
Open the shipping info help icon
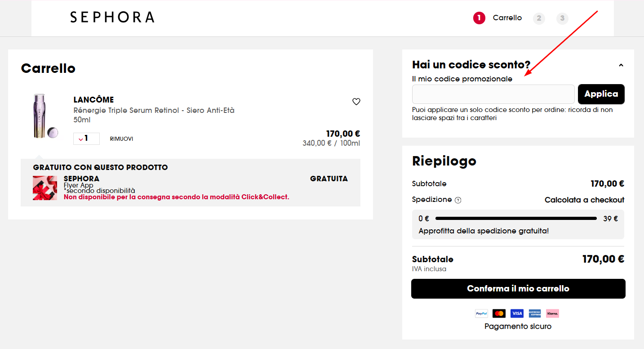pyautogui.click(x=458, y=200)
